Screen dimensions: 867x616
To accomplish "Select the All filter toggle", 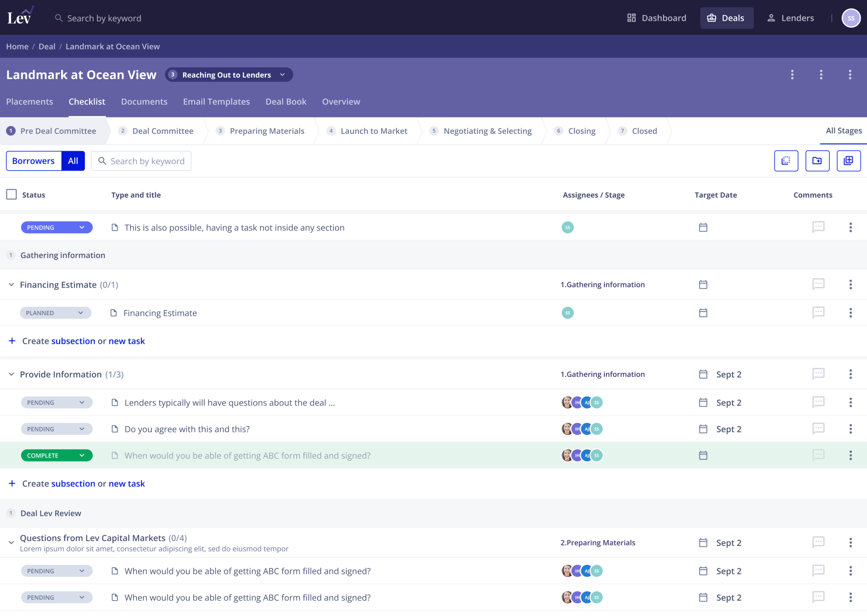I will coord(73,161).
